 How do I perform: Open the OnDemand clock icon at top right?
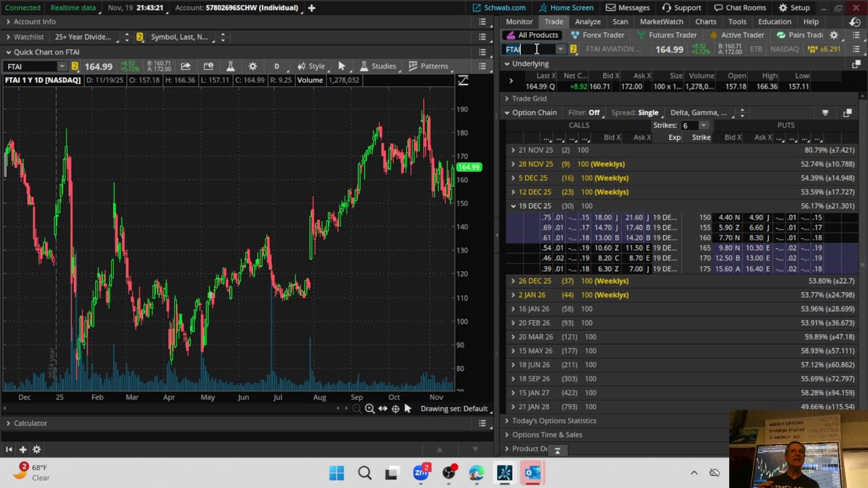[x=855, y=22]
